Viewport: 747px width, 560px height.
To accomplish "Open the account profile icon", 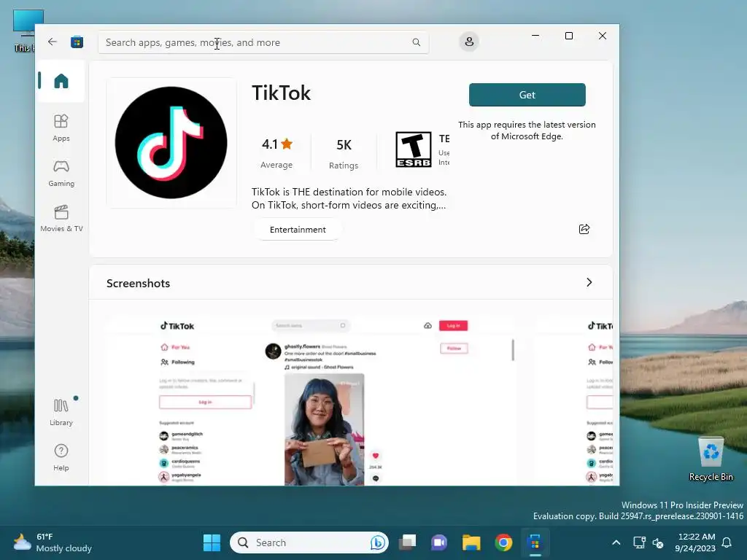I will click(x=469, y=42).
